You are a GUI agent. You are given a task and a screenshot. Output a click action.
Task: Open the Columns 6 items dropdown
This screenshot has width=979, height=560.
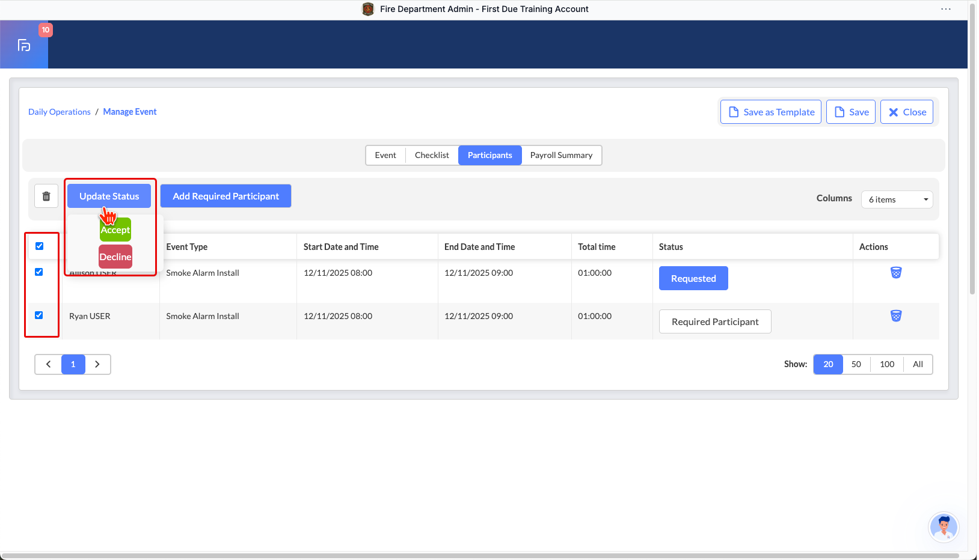tap(897, 199)
